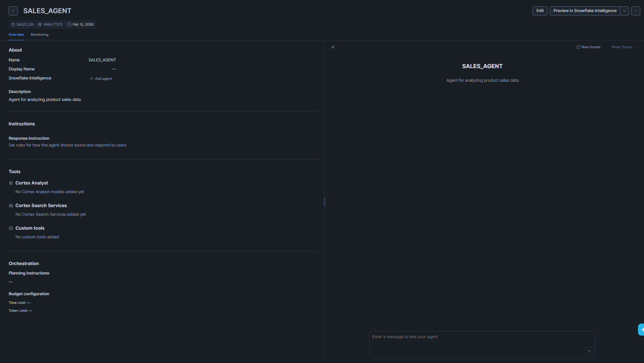Click the Edit button
The height and width of the screenshot is (363, 644).
539,11
